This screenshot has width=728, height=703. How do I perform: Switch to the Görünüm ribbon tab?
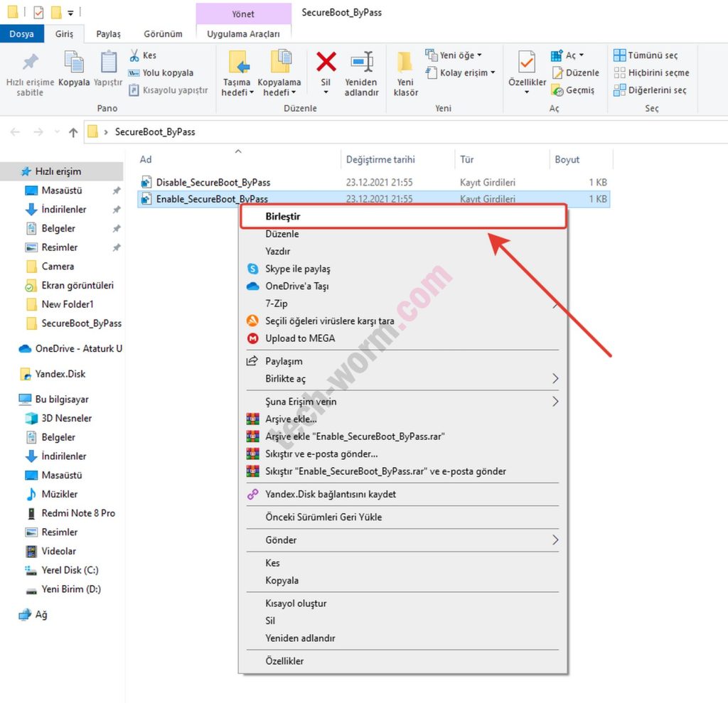pyautogui.click(x=163, y=33)
